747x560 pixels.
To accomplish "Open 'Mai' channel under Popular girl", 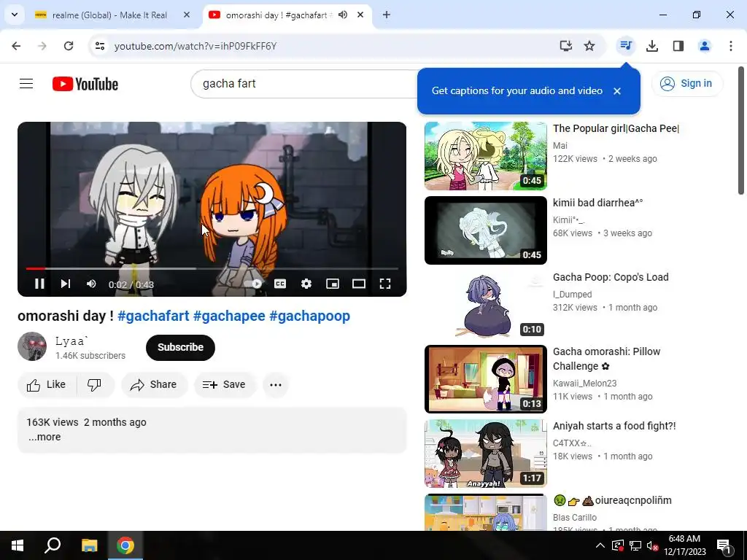I will pyautogui.click(x=560, y=146).
